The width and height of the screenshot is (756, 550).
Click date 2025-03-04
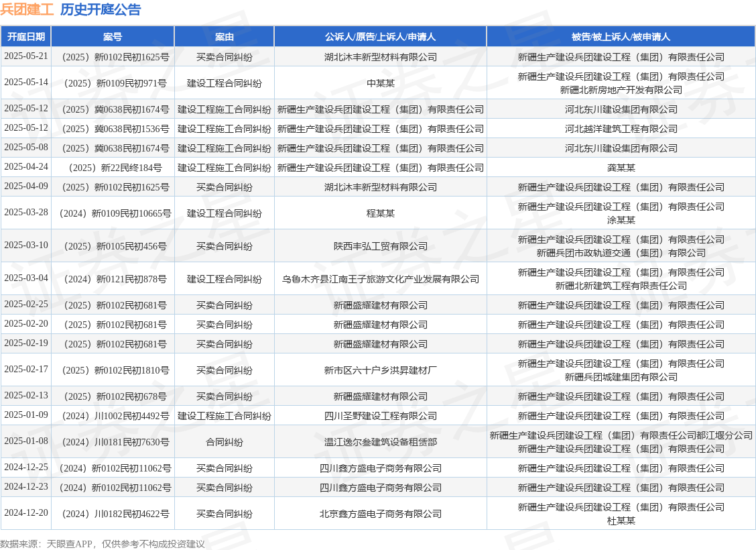(26, 278)
